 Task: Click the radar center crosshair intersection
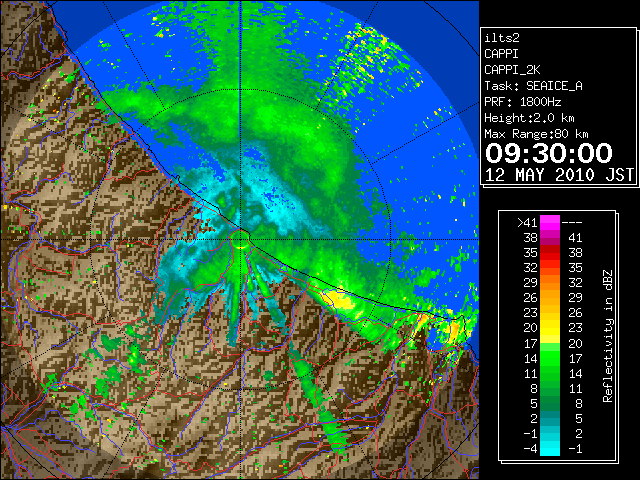[241, 240]
